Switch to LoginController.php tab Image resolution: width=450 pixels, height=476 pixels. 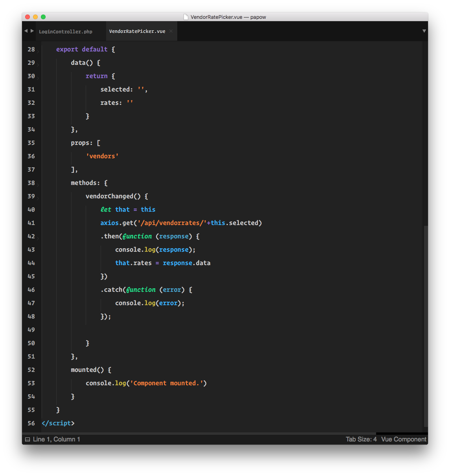[x=66, y=31]
